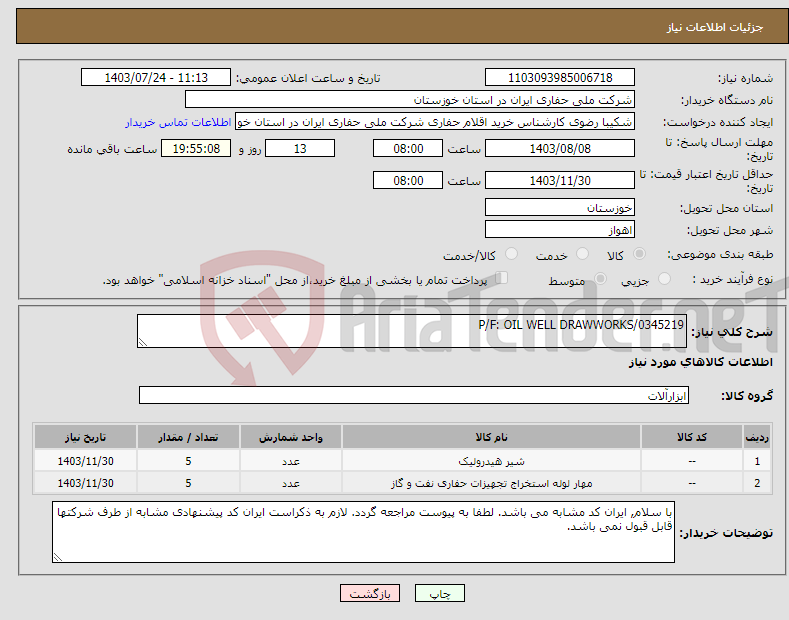Click the response deadline date 1403/08/08 field

coord(560,148)
